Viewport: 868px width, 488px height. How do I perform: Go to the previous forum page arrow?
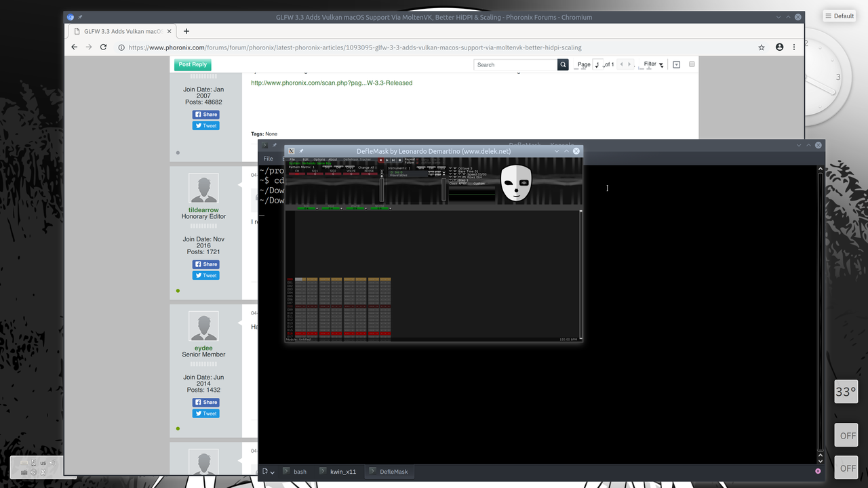[620, 64]
